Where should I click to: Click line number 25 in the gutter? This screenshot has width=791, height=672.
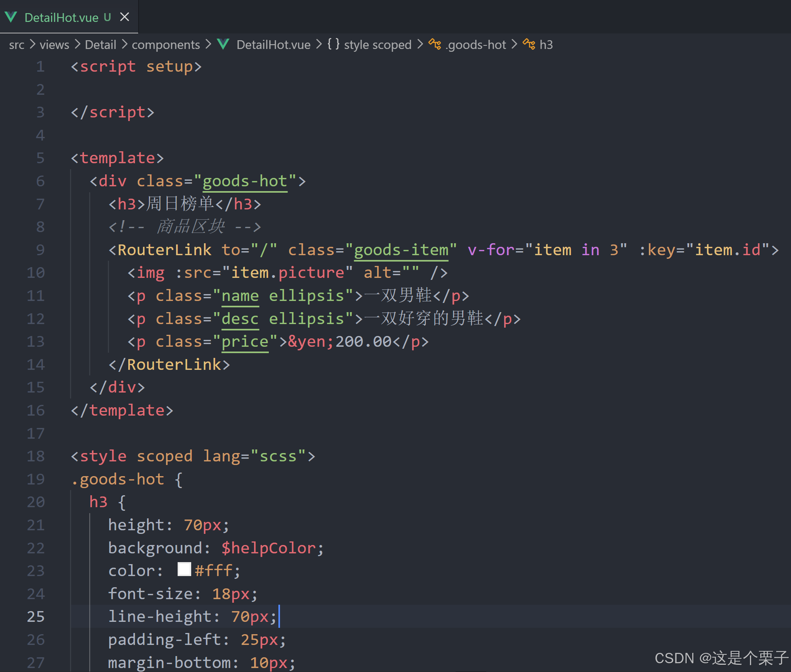tap(35, 617)
